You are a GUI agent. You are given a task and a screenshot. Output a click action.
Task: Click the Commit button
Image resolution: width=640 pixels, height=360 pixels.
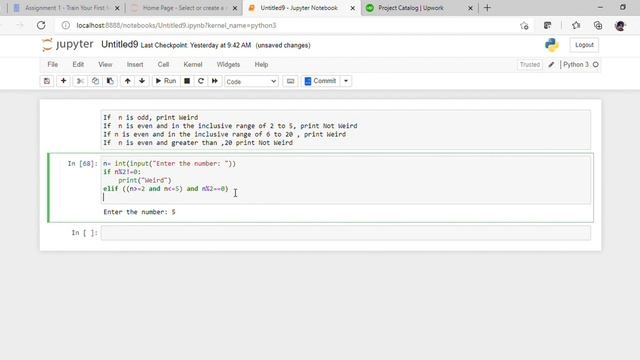pos(320,81)
